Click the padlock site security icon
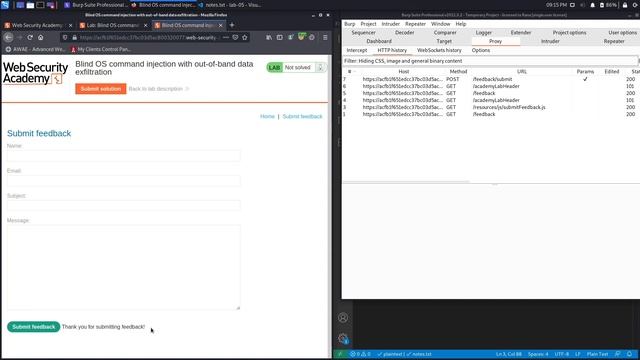The width and height of the screenshot is (640, 360). click(74, 37)
